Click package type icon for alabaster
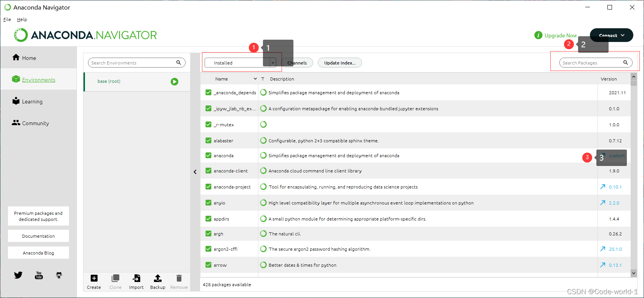 pos(263,140)
